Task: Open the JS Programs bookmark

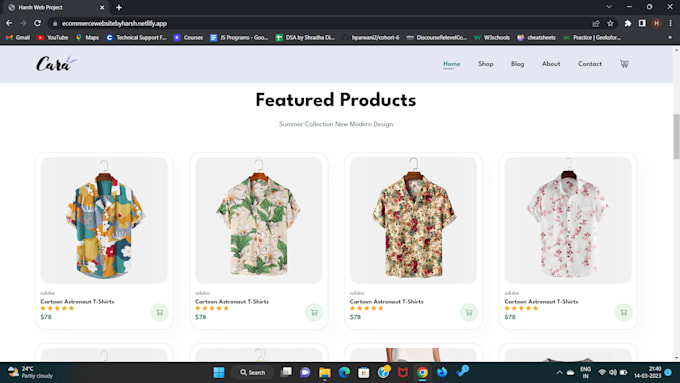Action: click(x=239, y=37)
